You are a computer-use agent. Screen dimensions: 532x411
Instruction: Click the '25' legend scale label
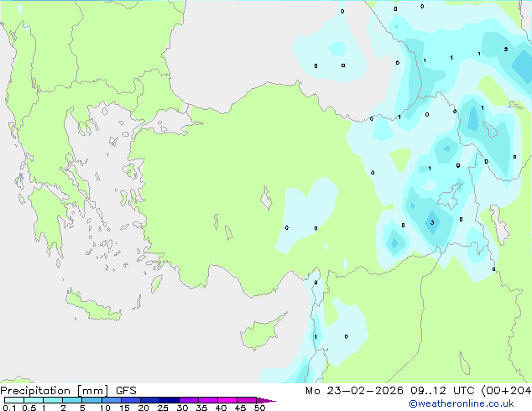coord(163,408)
